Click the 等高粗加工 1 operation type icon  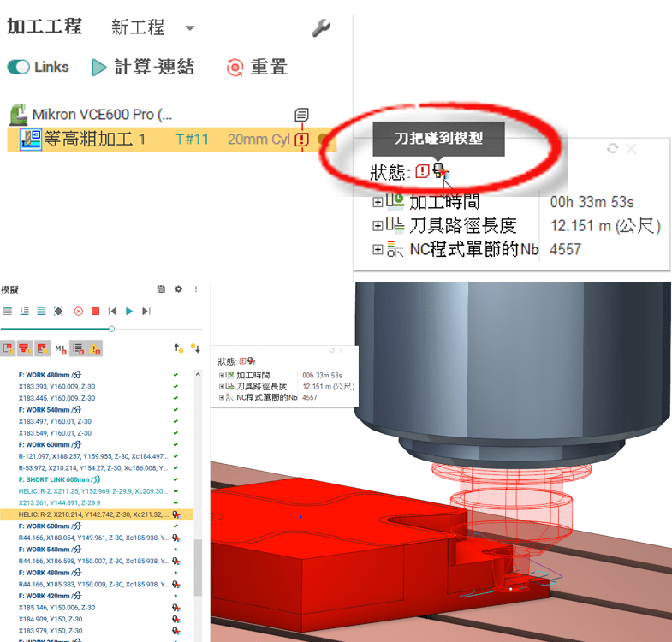tap(31, 140)
